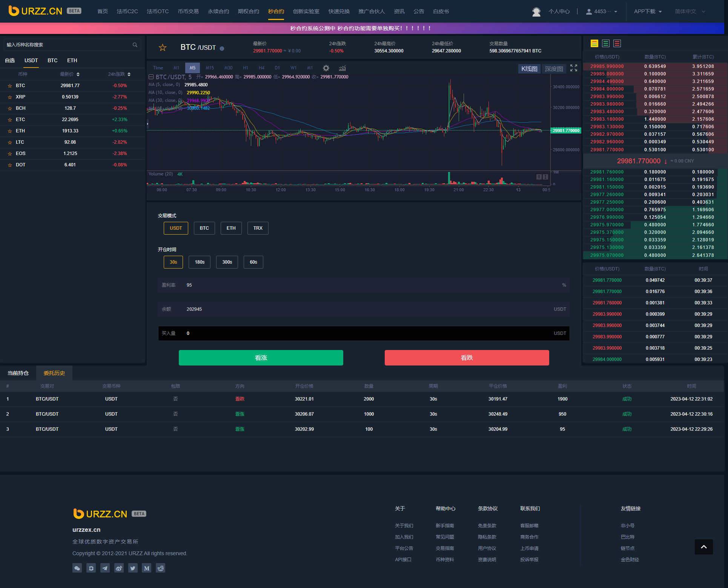
Task: Select ETH trading mode
Action: pos(231,228)
